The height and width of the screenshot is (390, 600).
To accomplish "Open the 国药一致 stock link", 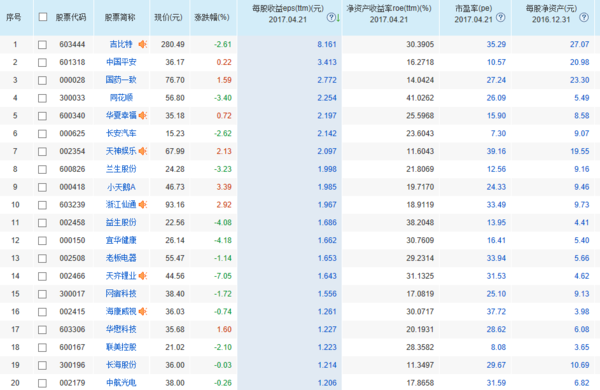I will (121, 80).
